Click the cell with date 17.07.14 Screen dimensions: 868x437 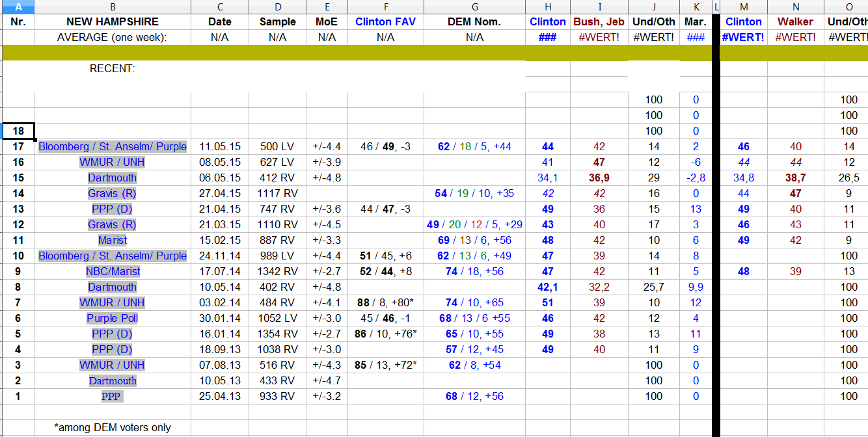point(220,271)
